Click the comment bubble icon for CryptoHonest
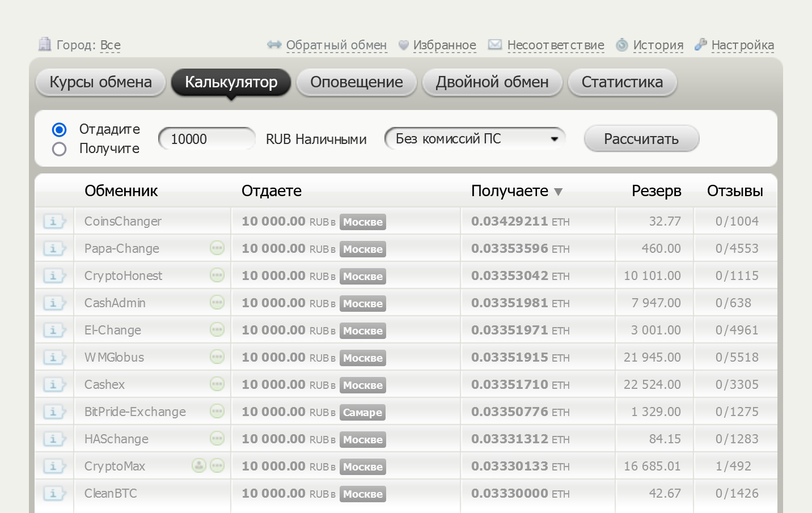The height and width of the screenshot is (513, 812). tap(217, 275)
